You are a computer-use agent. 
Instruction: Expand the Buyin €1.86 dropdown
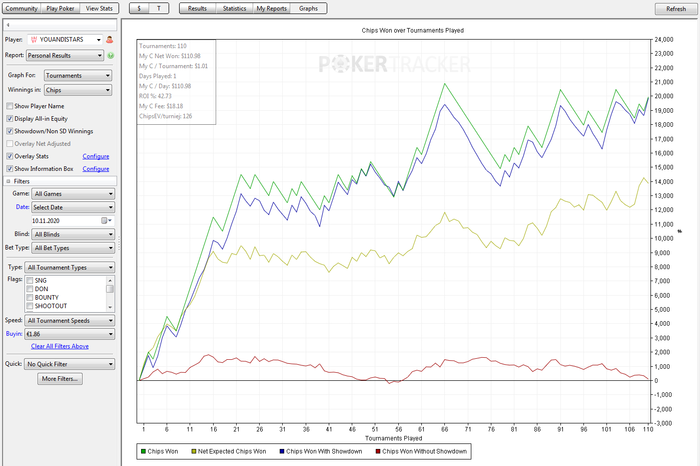click(70, 334)
